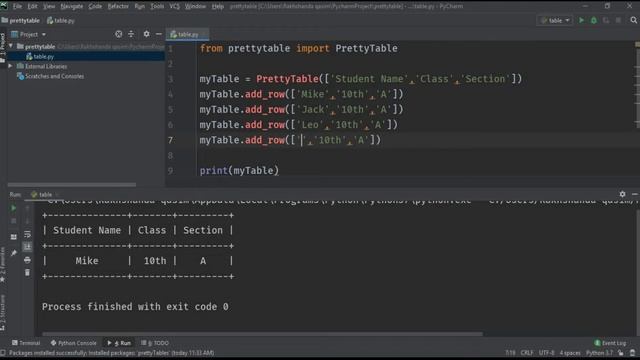Screen dimensions: 640x360
Task: Open the Project view dropdown
Action: click(x=29, y=34)
